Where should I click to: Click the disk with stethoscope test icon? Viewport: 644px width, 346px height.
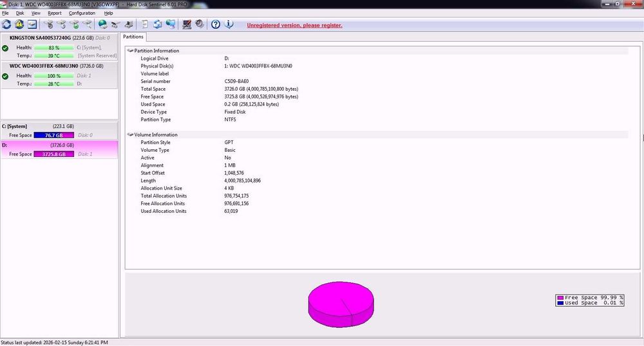point(48,24)
